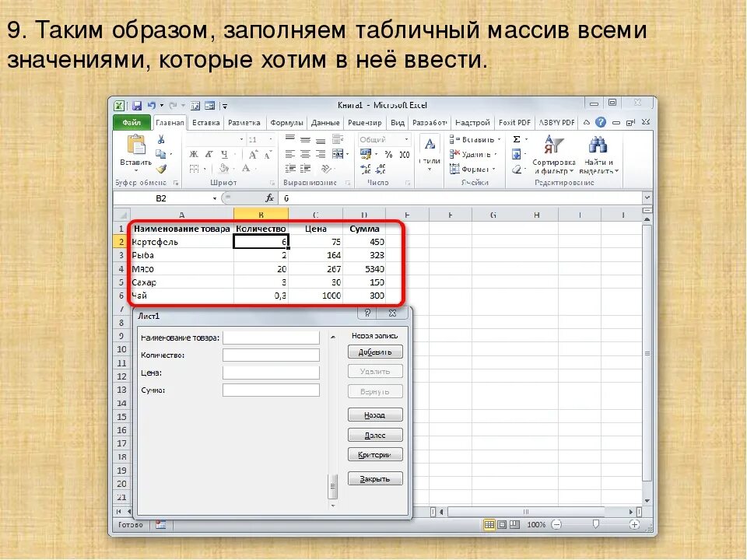This screenshot has width=747, height=560.
Task: Click Критерии button in Лист1 form
Action: pos(375,454)
